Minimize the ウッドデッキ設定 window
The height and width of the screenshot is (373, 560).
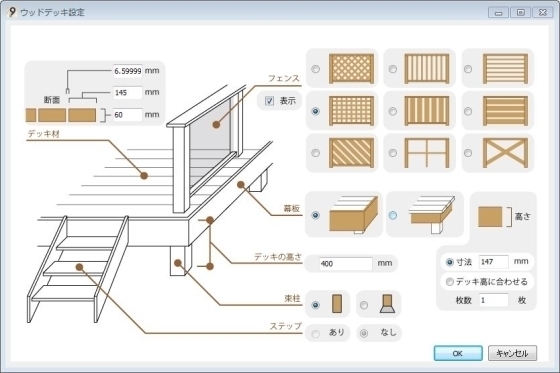[499, 12]
